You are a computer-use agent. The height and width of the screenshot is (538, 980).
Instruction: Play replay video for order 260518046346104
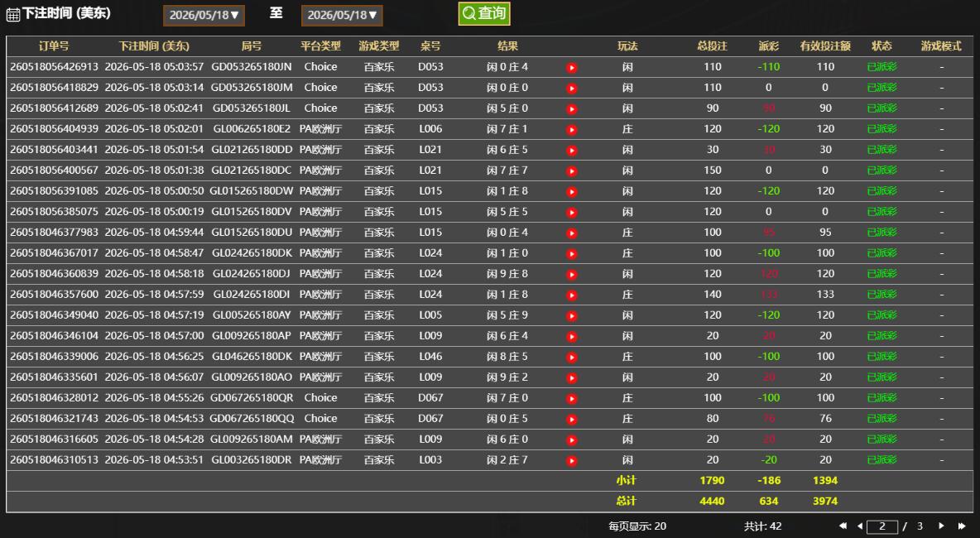571,336
